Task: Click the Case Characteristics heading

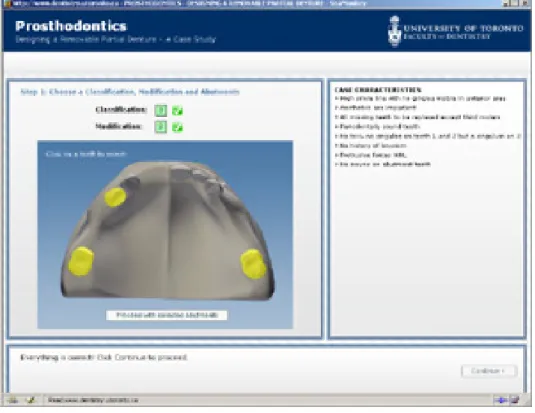Action: 378,90
